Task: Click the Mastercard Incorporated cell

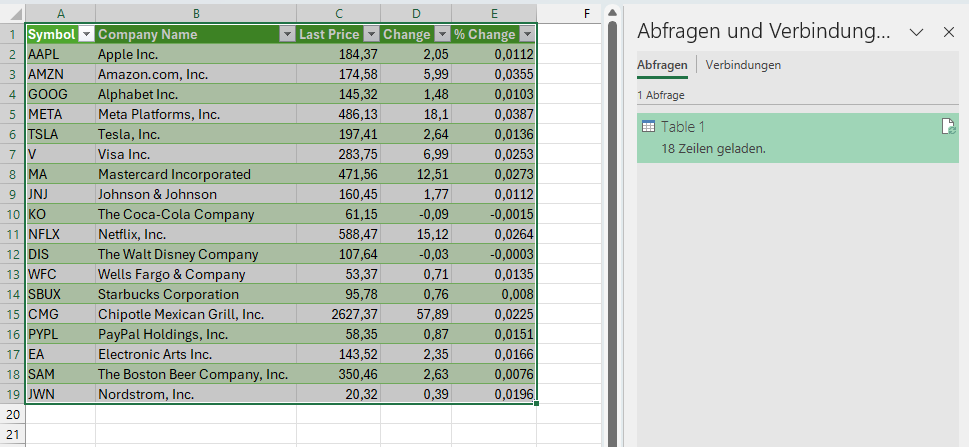Action: (196, 174)
